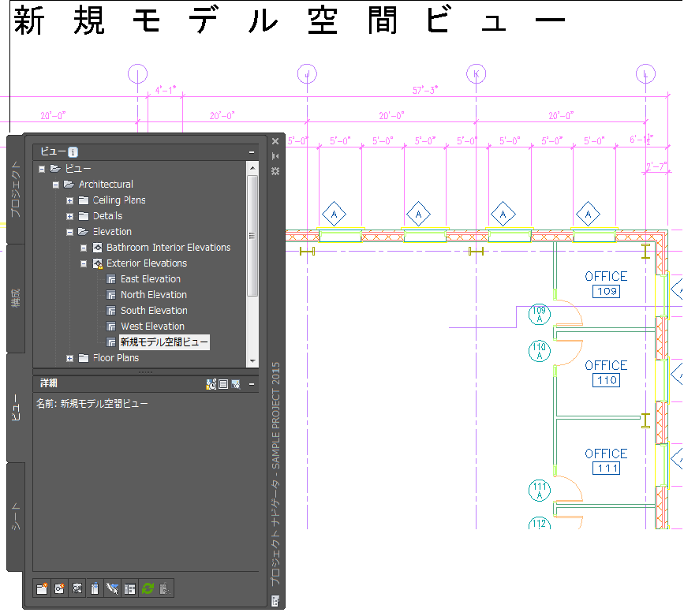The image size is (684, 616).
Task: Click the list-style middle icon in 詳細 header
Action: 223,384
